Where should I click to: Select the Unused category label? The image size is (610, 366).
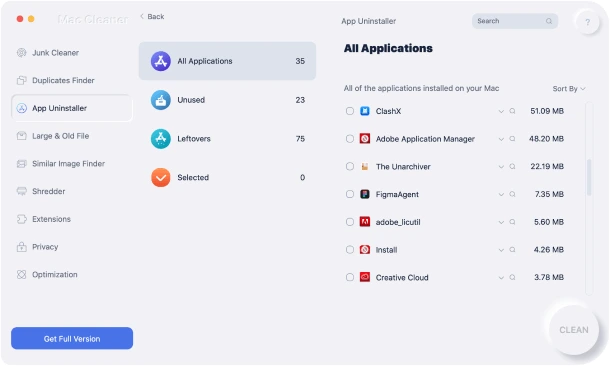click(191, 100)
